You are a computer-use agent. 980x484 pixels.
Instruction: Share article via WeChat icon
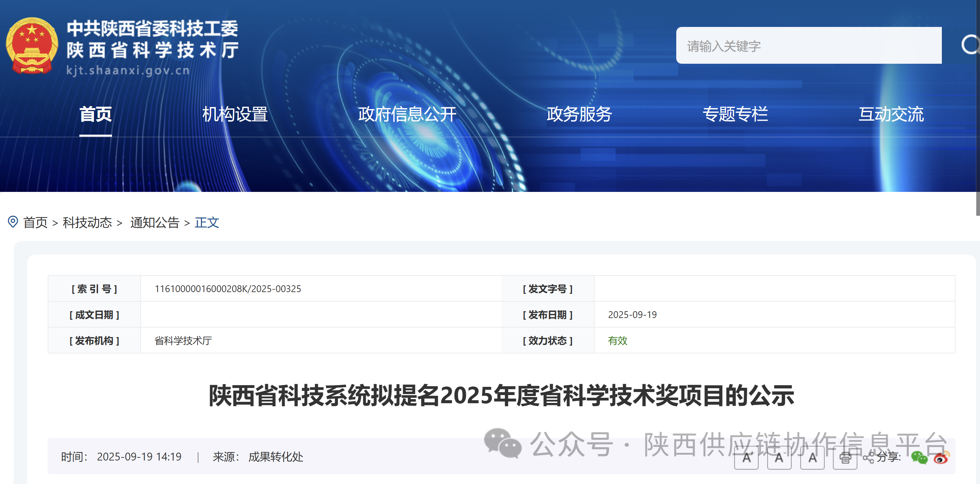click(x=919, y=457)
